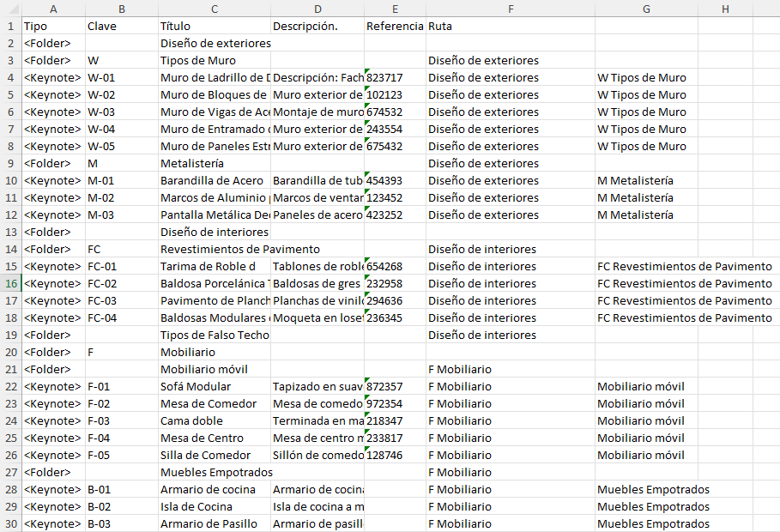Click cell reading Diseño de interiores in row 13
The width and height of the screenshot is (780, 532).
214,232
